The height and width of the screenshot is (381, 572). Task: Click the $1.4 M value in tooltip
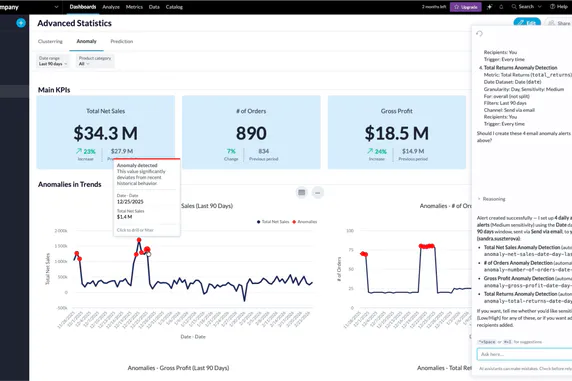point(124,217)
